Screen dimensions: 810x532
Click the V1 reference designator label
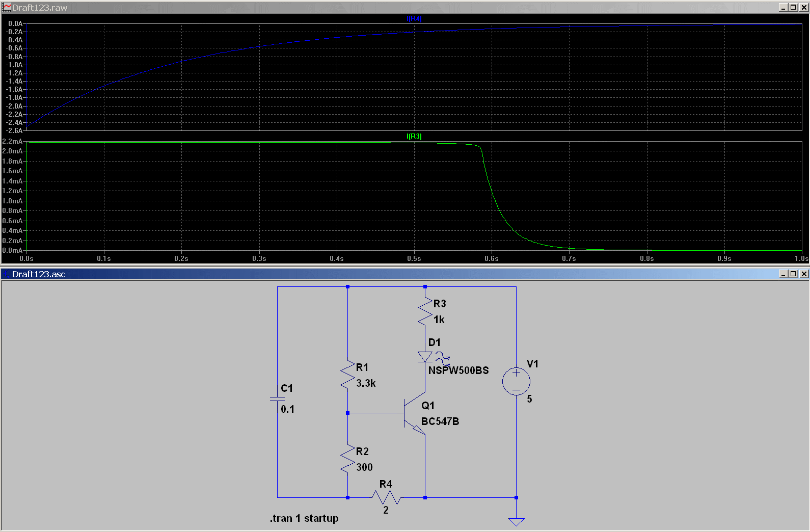(x=532, y=364)
